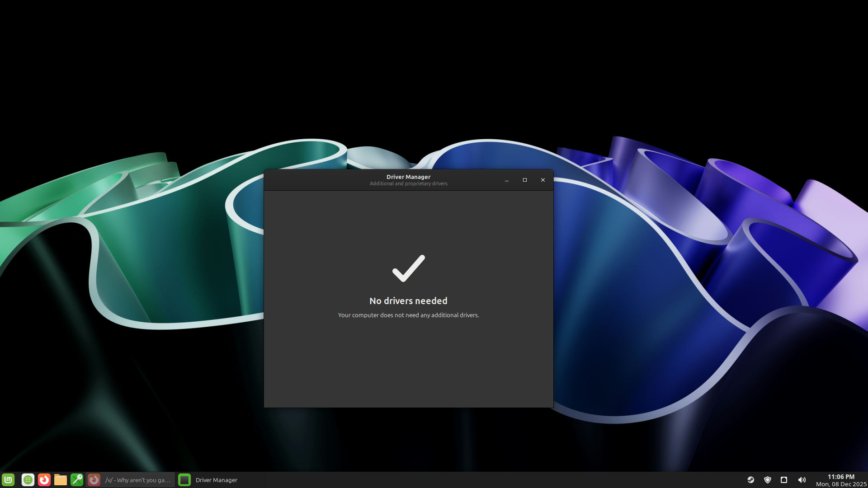Open the Files folder launcher
The image size is (868, 488).
tap(61, 480)
